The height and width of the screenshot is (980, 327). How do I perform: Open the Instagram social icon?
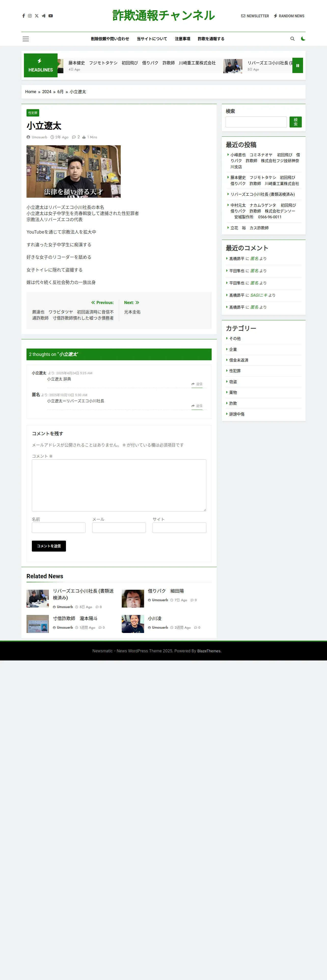pos(30,16)
